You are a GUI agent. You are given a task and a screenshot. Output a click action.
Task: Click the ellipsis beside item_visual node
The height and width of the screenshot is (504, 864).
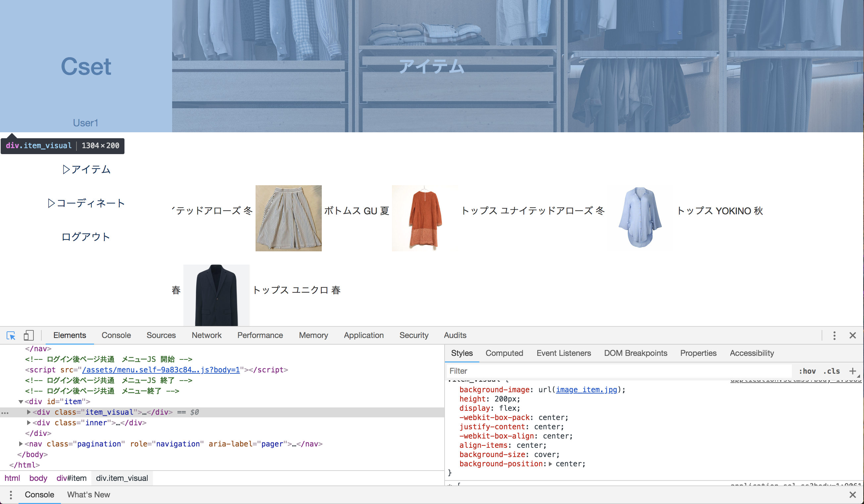pos(5,412)
